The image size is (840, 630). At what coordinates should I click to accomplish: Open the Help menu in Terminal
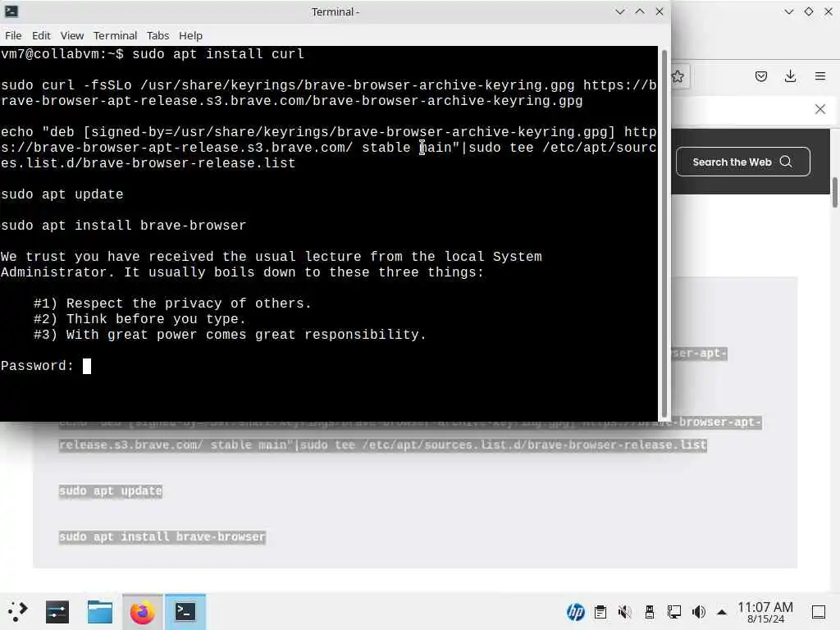pos(190,35)
